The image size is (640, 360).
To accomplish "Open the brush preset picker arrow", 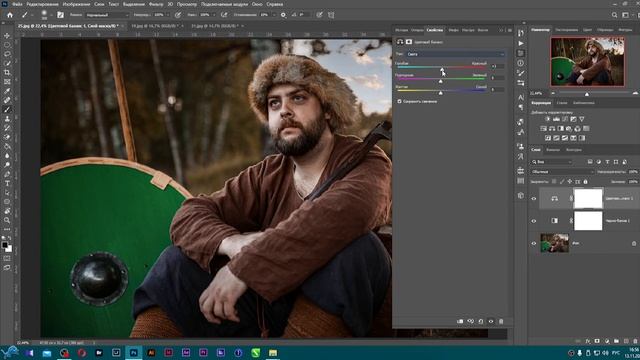I will pos(51,16).
